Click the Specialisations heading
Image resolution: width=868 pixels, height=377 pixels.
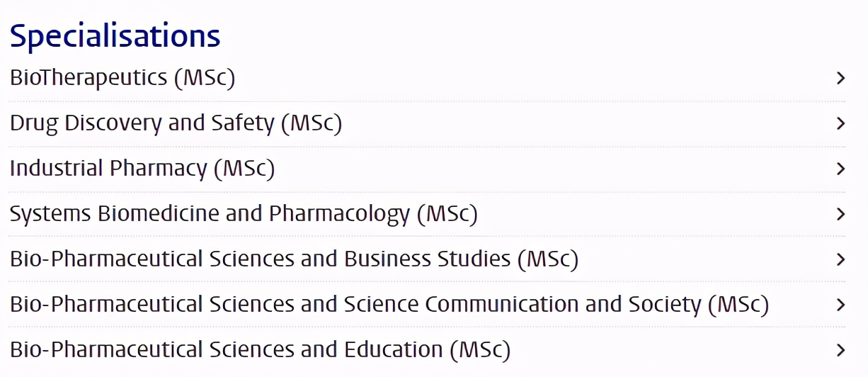pos(115,35)
